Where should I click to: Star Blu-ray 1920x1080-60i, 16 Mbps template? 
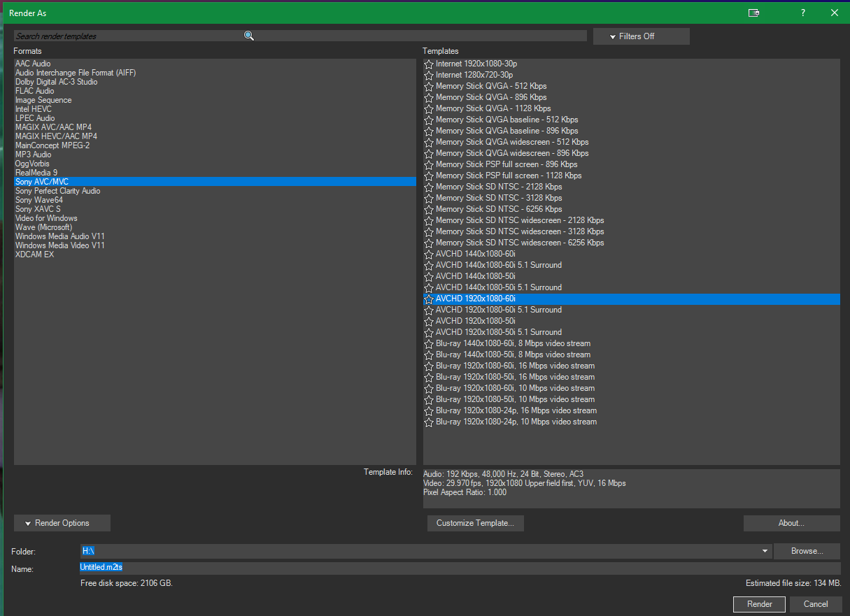429,366
